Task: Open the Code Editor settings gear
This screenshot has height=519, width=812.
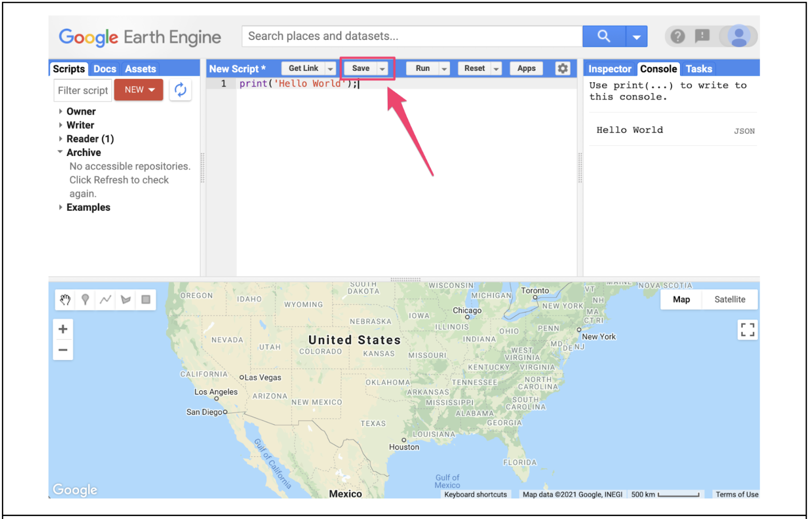Action: [x=562, y=68]
